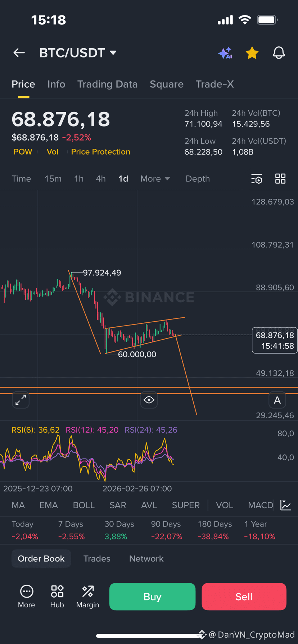Toggle the favorite star for BTC/USDT
Viewport: 298px width, 644px height.
252,53
